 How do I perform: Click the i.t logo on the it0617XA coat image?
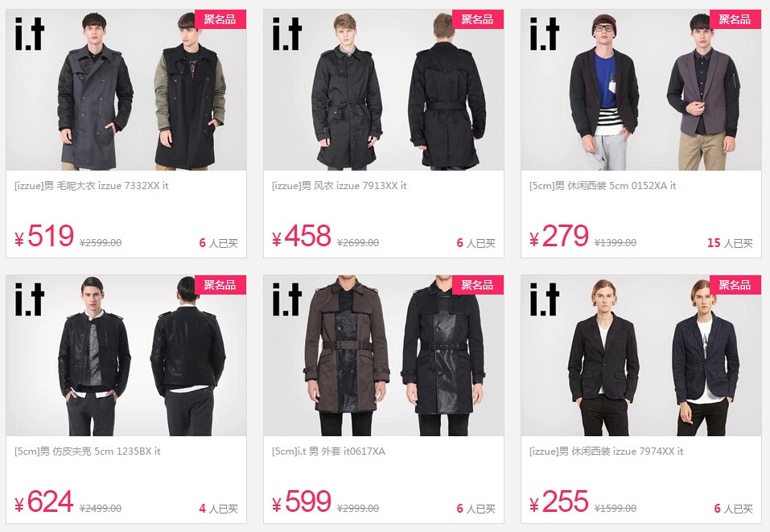[x=286, y=299]
